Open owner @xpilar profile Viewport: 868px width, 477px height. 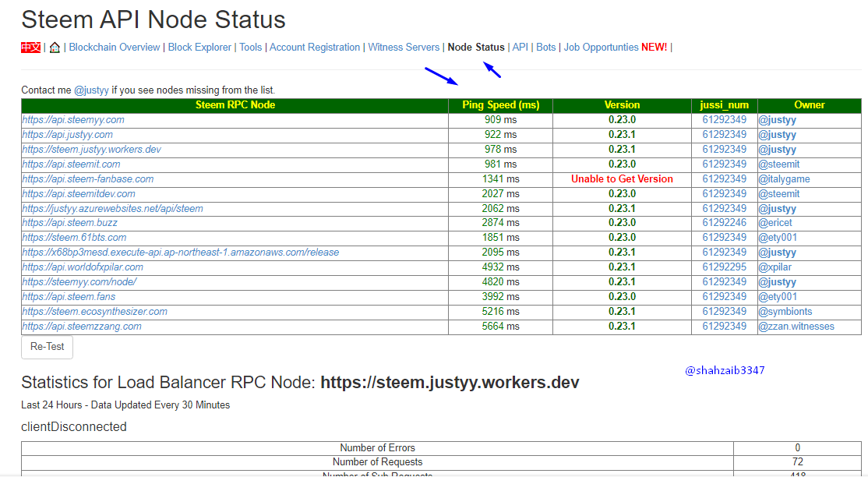775,267
